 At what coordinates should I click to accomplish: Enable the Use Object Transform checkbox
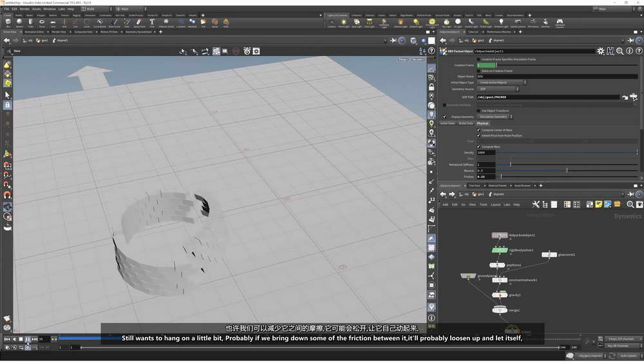(x=478, y=110)
